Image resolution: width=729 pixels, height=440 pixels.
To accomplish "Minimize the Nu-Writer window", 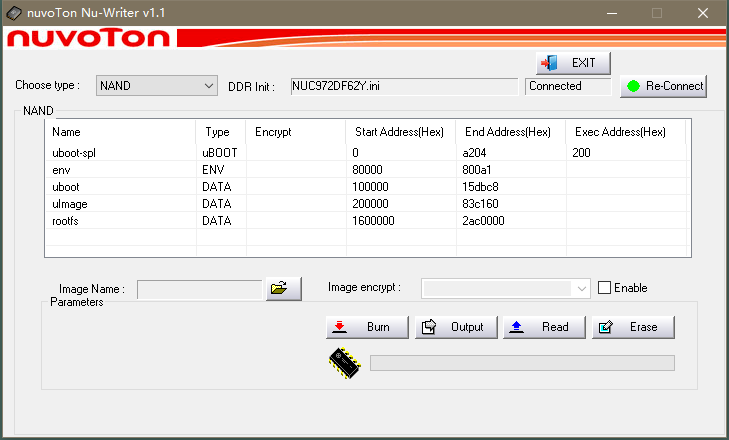I will pyautogui.click(x=612, y=13).
